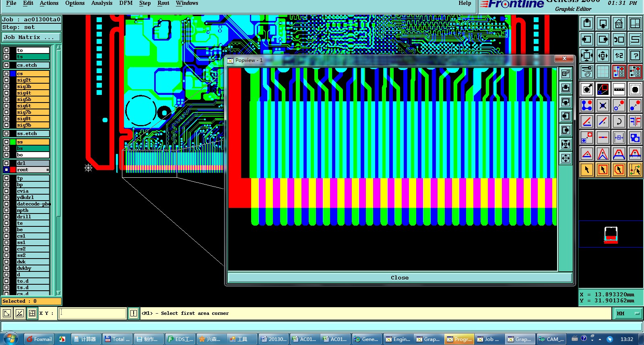Open the wrench and palette settings icon
This screenshot has width=644, height=345.
tap(587, 72)
